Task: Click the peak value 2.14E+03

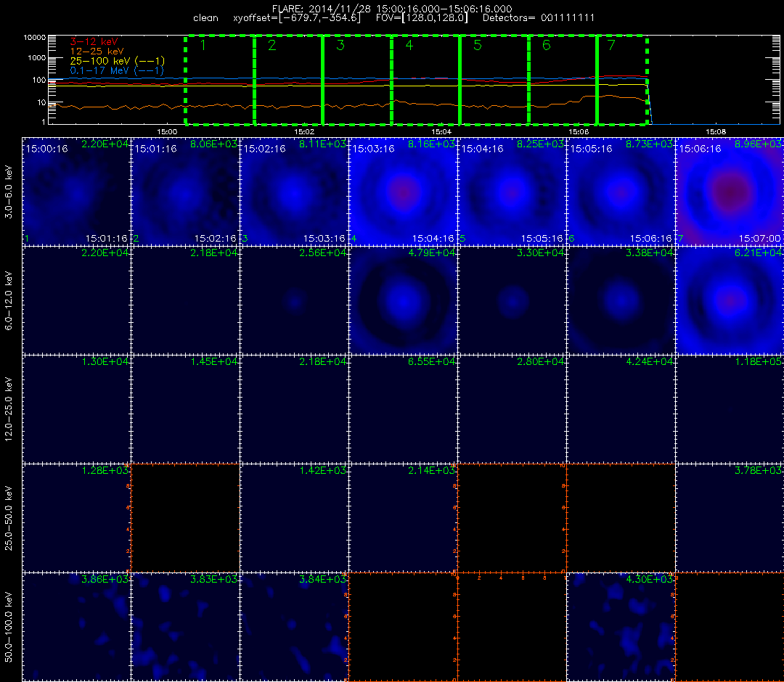Action: click(x=431, y=471)
